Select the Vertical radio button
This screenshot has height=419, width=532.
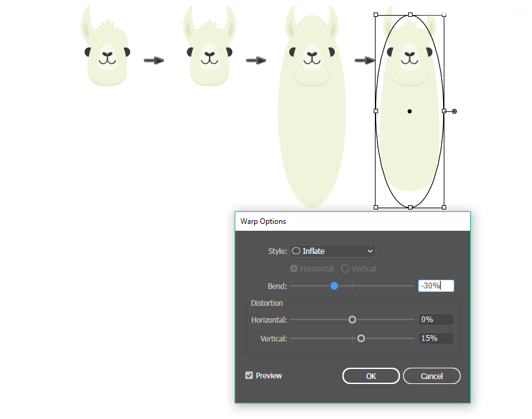(345, 268)
